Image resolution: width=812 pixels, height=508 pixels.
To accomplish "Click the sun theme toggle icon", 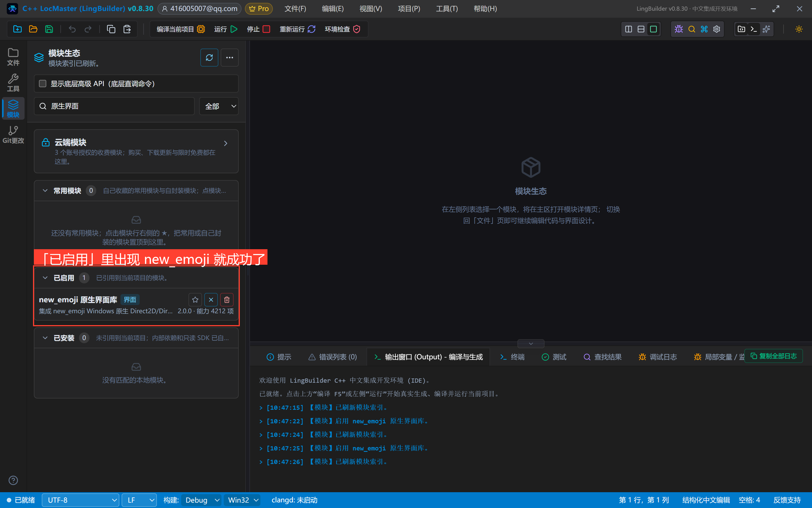I will 798,29.
